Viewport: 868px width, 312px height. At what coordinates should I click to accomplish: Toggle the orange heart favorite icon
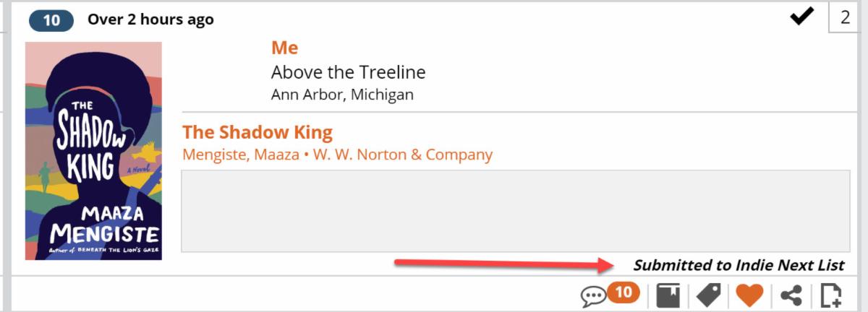749,295
